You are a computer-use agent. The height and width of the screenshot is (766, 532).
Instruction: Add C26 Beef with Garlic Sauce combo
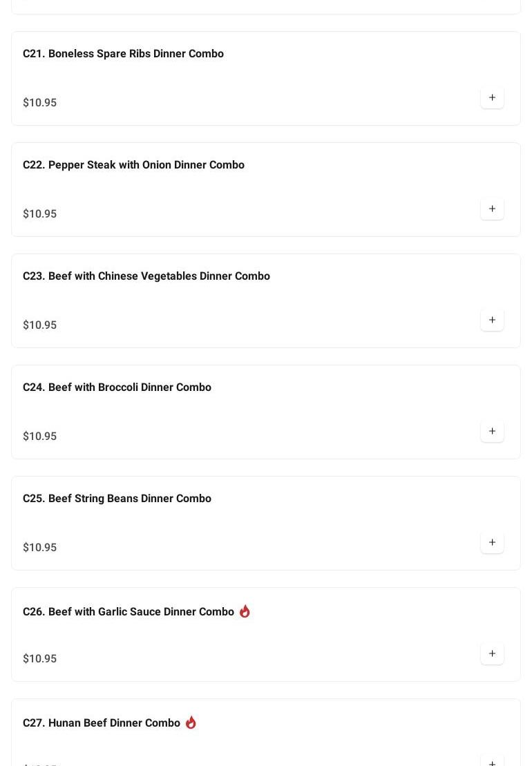click(x=492, y=654)
